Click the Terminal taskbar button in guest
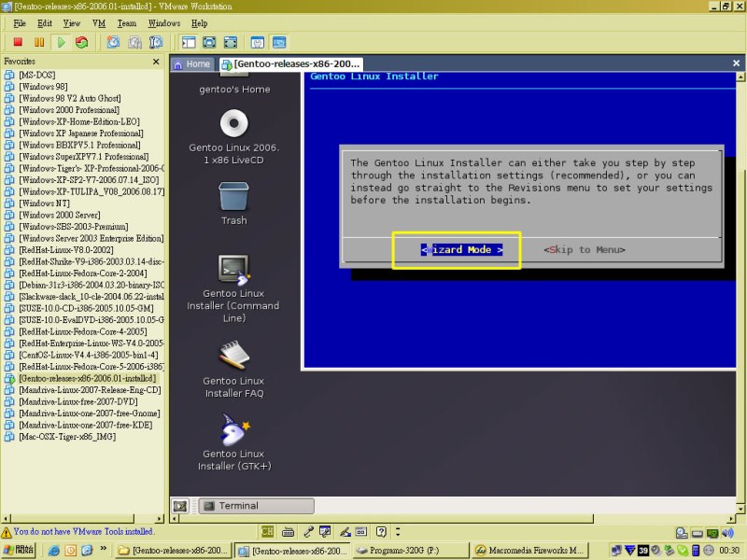The image size is (747, 560). (x=256, y=506)
